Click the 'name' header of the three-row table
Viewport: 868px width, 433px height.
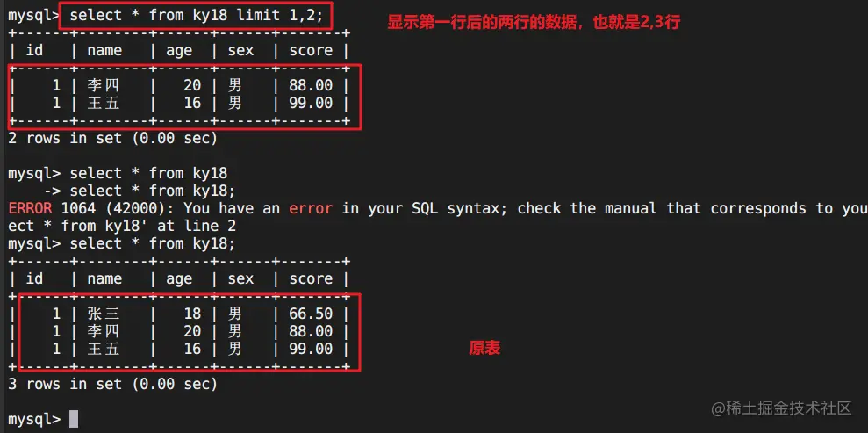(x=104, y=278)
